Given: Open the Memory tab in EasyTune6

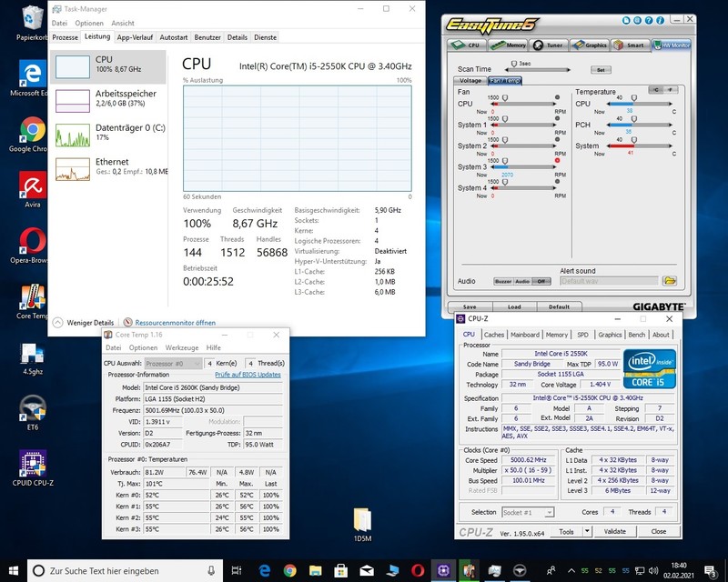Looking at the screenshot, I should (x=508, y=45).
